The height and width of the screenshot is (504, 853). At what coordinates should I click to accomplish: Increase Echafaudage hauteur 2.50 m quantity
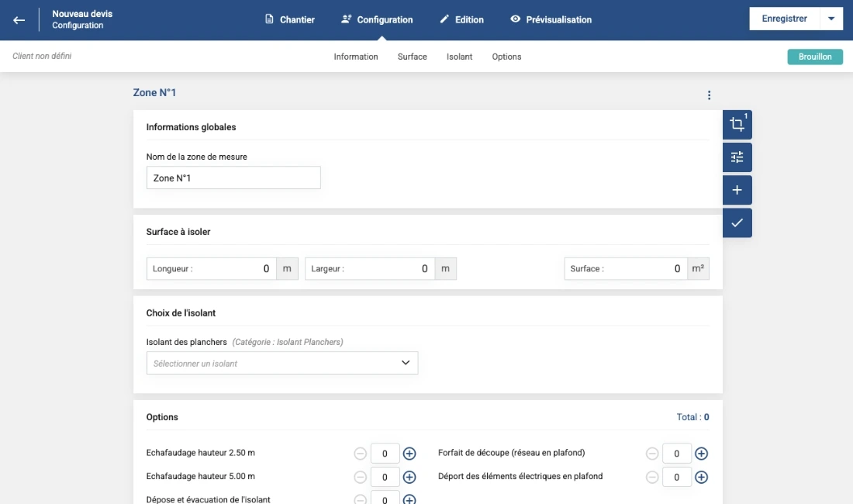[x=409, y=454]
